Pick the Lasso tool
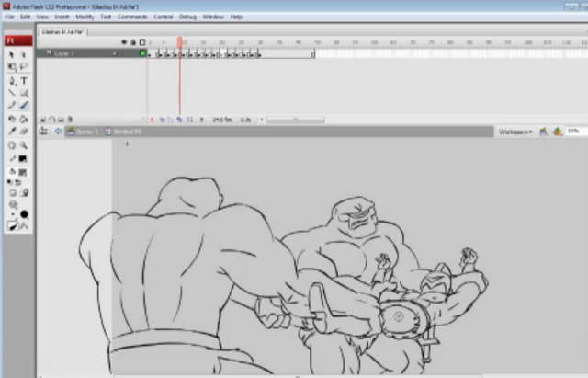 (24, 67)
